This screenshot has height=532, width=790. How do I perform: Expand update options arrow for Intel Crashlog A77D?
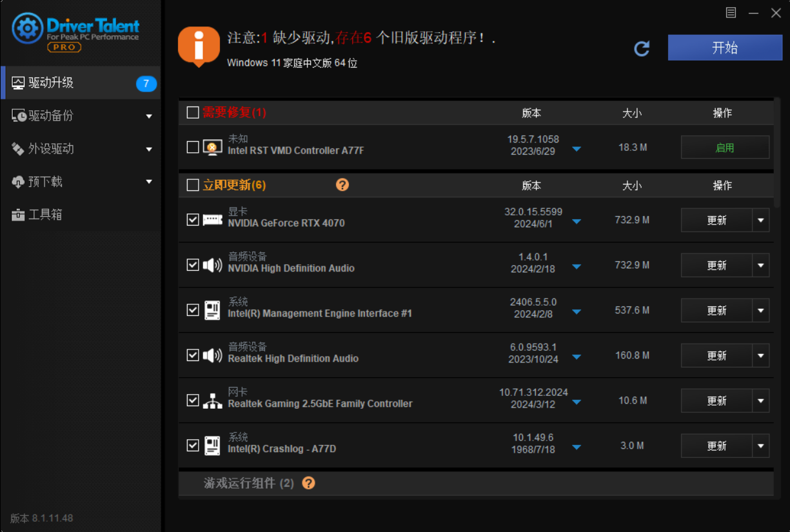click(761, 446)
